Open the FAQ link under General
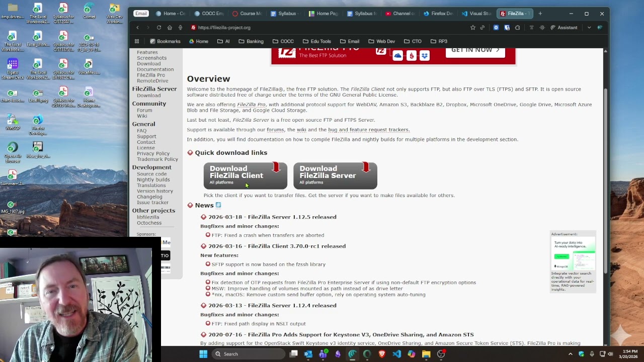This screenshot has height=362, width=644. pyautogui.click(x=142, y=131)
